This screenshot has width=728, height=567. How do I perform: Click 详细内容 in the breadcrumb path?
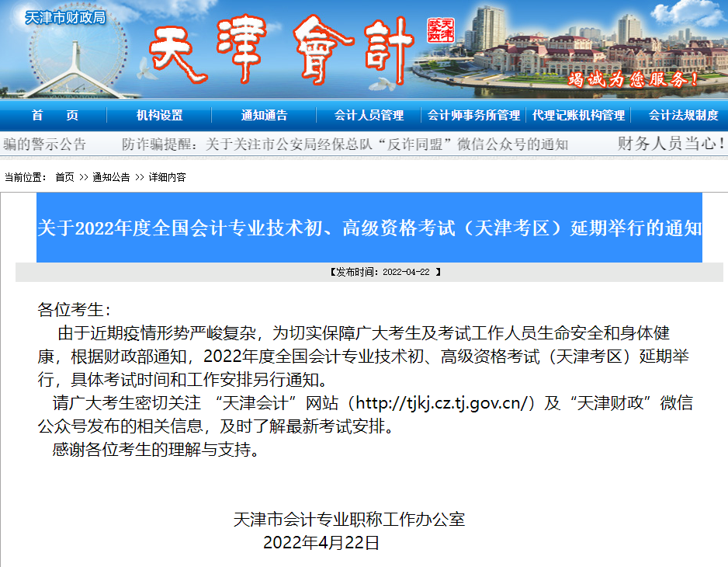(167, 177)
